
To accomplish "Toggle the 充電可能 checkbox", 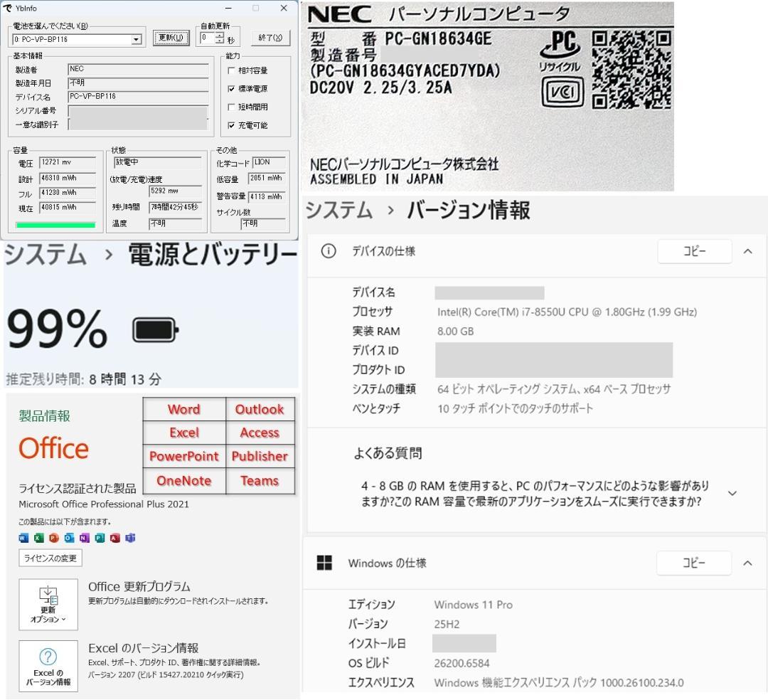I will point(231,125).
